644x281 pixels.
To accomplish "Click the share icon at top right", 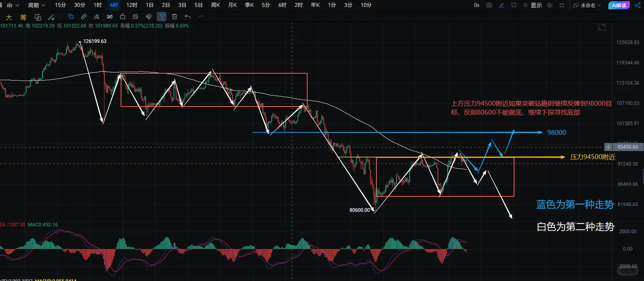I will point(637,5).
